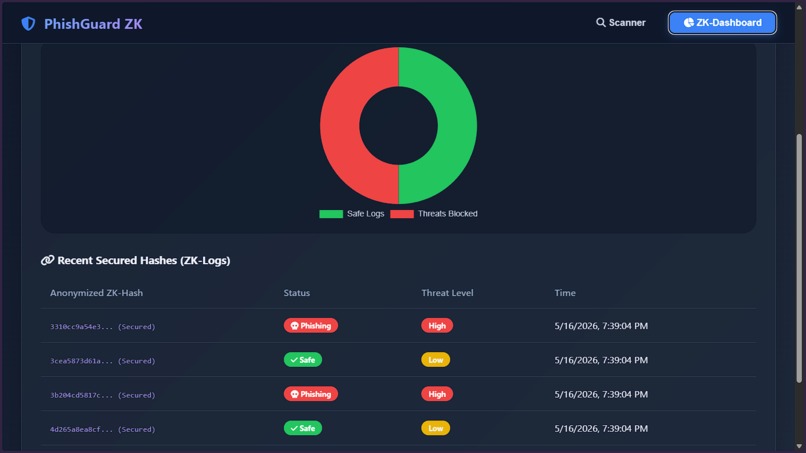
Task: Click the Safe Logs legend label
Action: [365, 213]
